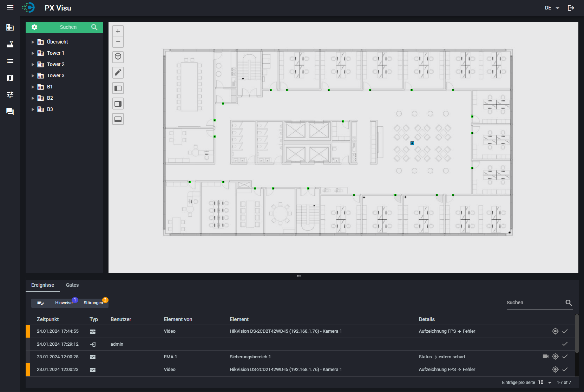Viewport: 584px width, 392px height.
Task: Toggle the right panel layout
Action: tap(118, 104)
